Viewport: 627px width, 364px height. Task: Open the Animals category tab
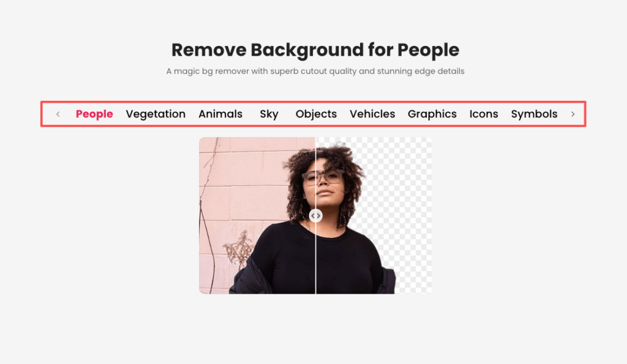tap(220, 114)
